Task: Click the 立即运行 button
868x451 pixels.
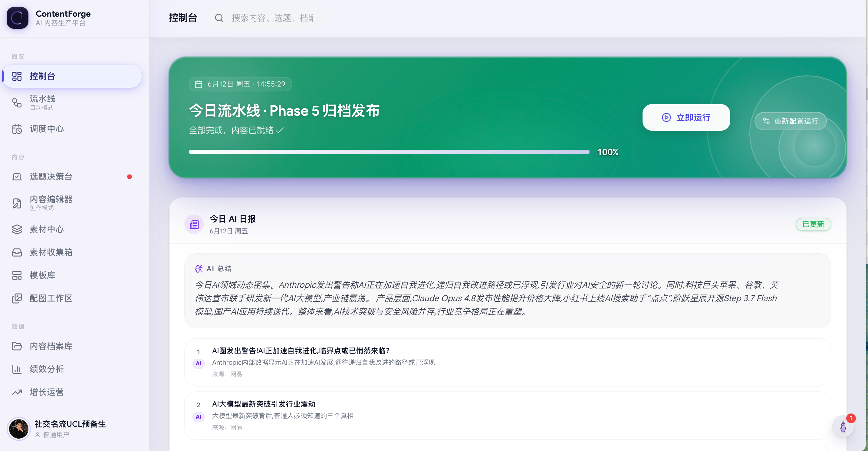Action: pyautogui.click(x=686, y=118)
